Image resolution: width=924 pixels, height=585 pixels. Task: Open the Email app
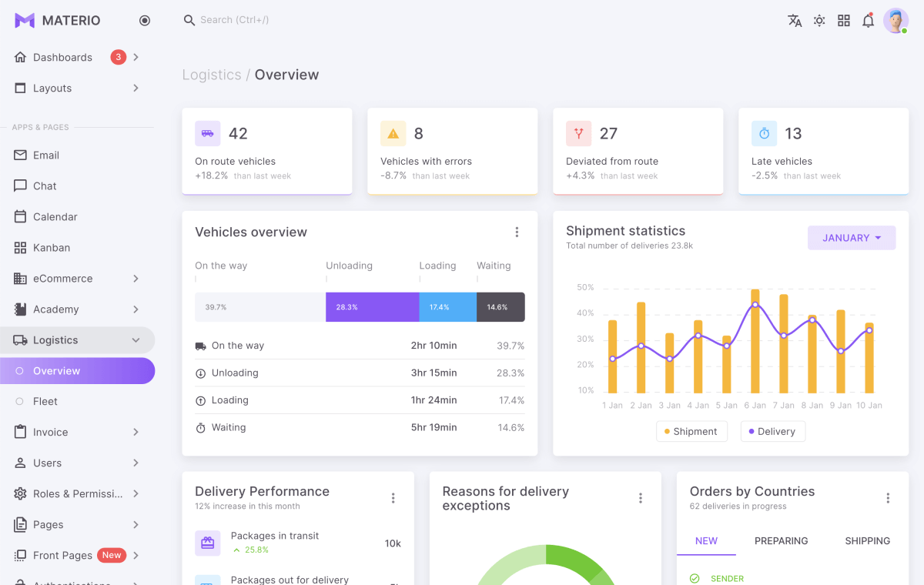tap(77, 155)
